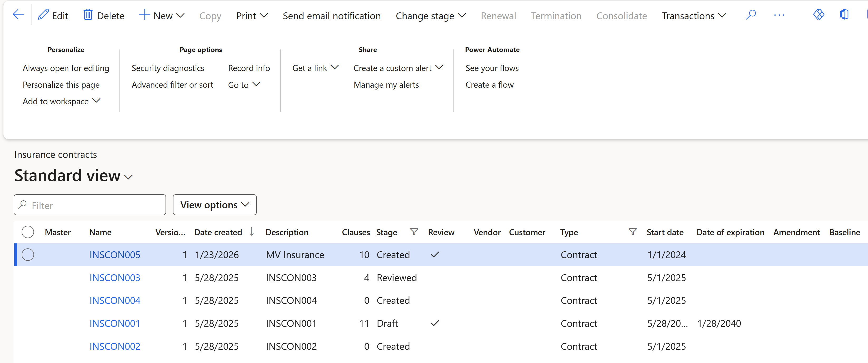The height and width of the screenshot is (363, 868).
Task: Open the more options ellipsis
Action: (x=779, y=15)
